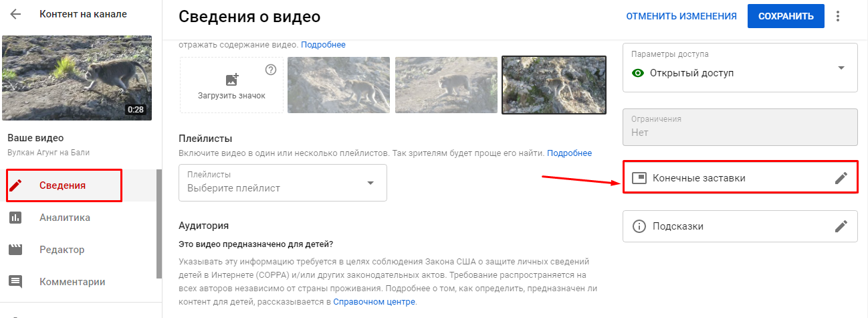Click ОТМЕНИТЬ ИЗМЕНЕНИЯ to discard changes
The width and height of the screenshot is (868, 318).
click(681, 16)
